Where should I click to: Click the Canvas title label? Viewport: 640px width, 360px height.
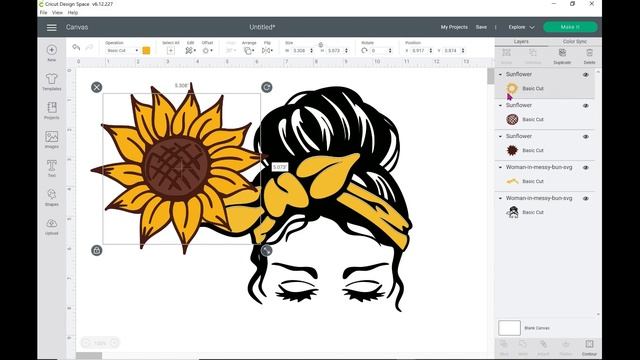[77, 27]
